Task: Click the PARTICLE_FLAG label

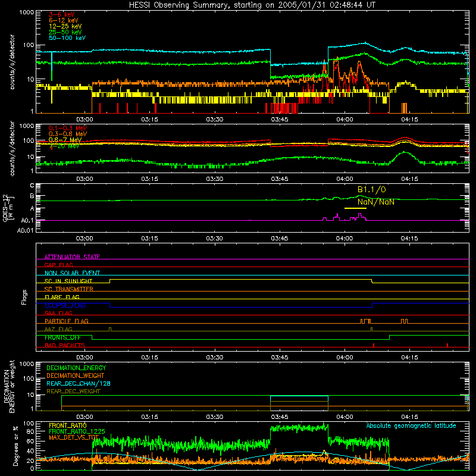Action: (67, 321)
